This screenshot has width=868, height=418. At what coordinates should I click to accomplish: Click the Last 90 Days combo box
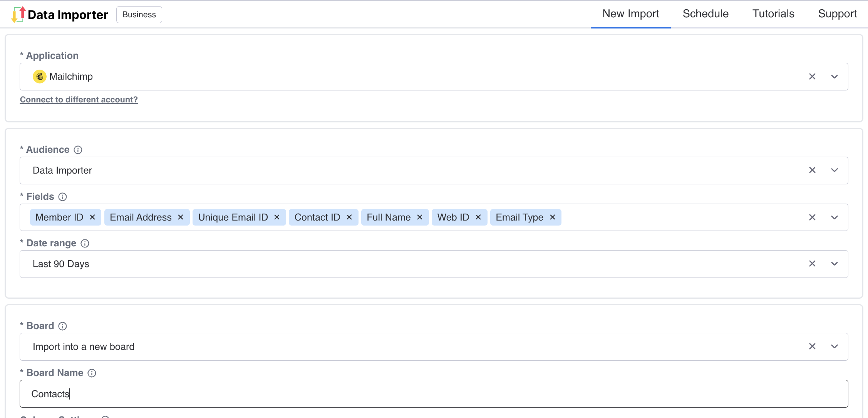point(434,264)
